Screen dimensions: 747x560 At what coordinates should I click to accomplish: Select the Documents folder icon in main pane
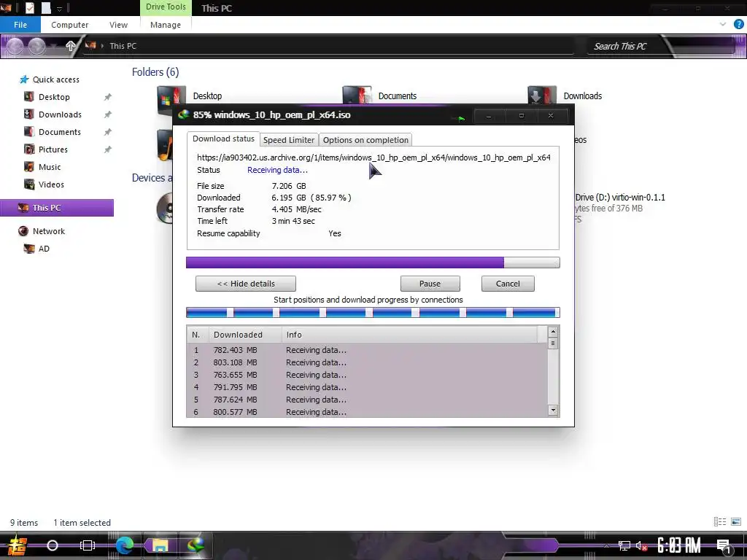(x=356, y=95)
